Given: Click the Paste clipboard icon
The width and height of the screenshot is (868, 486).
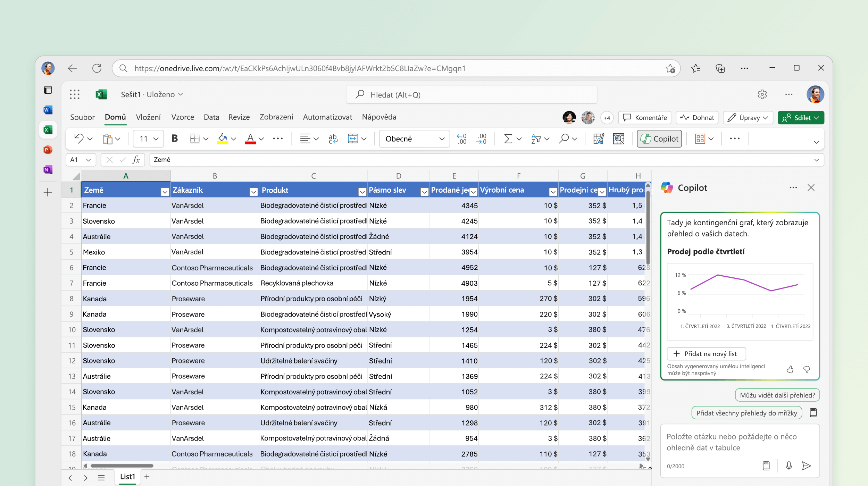Looking at the screenshot, I should [x=108, y=139].
